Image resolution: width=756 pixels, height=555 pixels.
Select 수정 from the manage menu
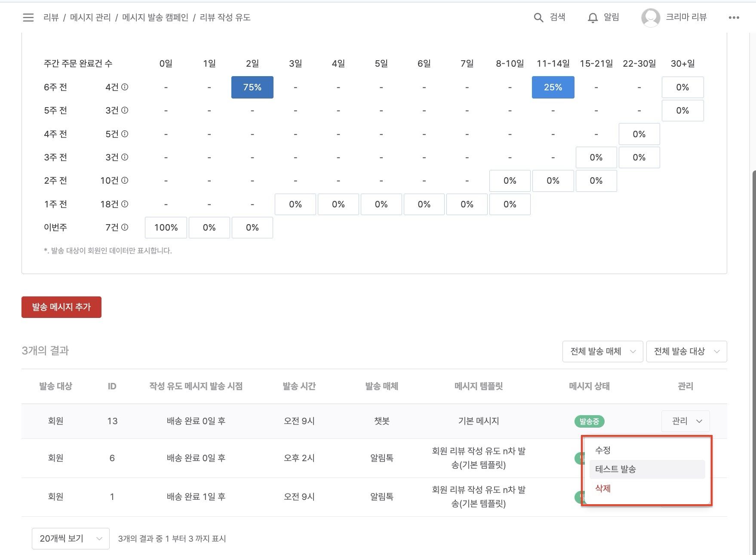pyautogui.click(x=603, y=450)
